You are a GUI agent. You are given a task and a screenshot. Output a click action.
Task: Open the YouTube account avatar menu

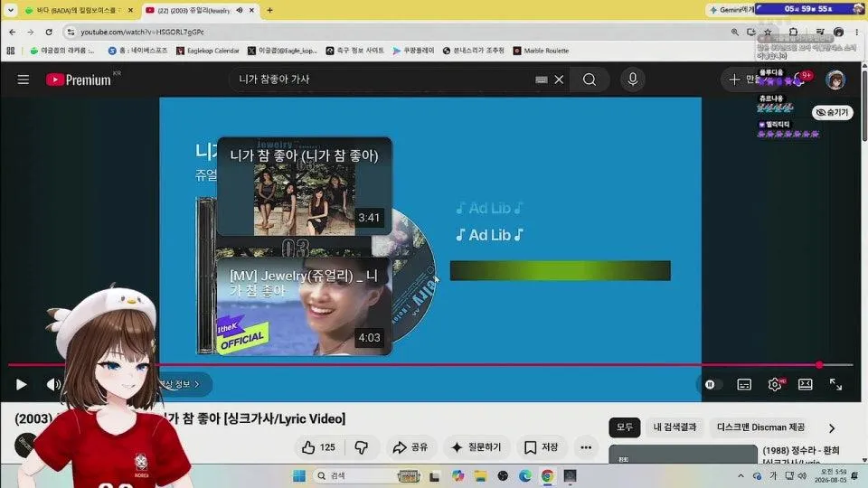835,80
